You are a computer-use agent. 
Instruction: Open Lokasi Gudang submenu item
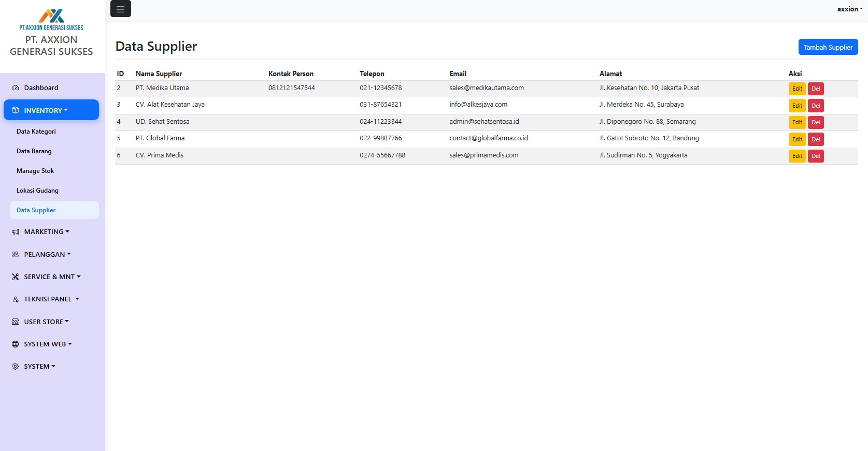(54, 191)
